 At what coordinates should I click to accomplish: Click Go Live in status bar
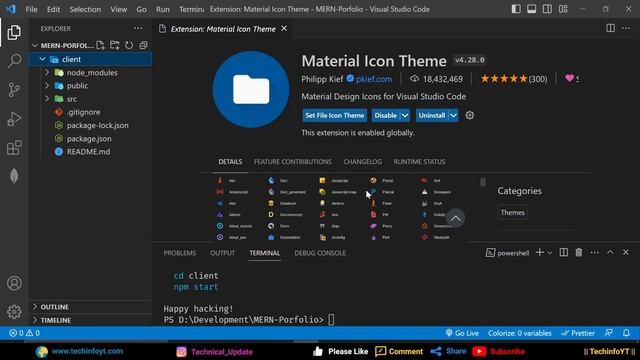pos(462,333)
